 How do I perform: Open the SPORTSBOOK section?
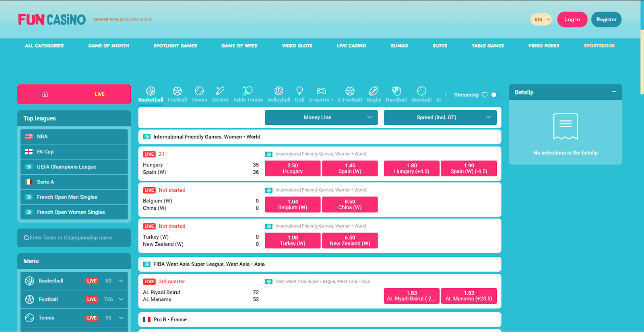[599, 46]
